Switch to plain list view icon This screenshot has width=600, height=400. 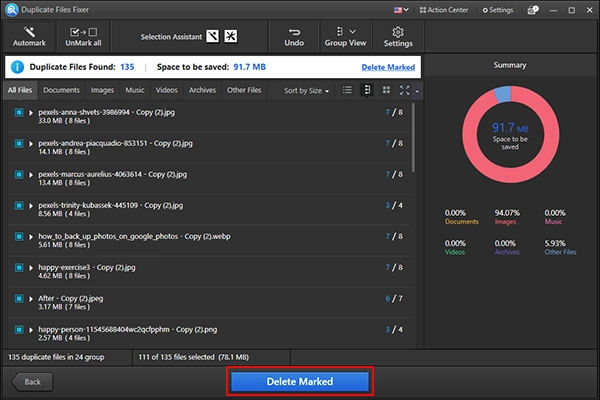pyautogui.click(x=347, y=90)
